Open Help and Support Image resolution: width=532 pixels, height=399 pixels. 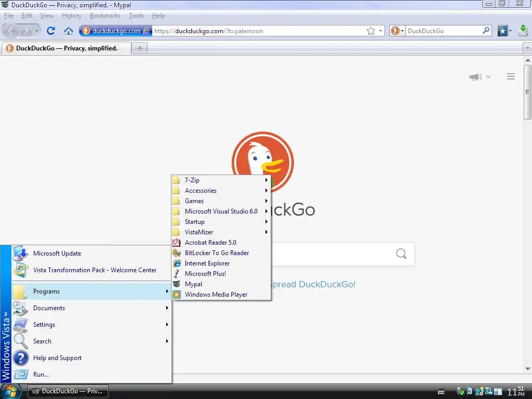[91, 358]
